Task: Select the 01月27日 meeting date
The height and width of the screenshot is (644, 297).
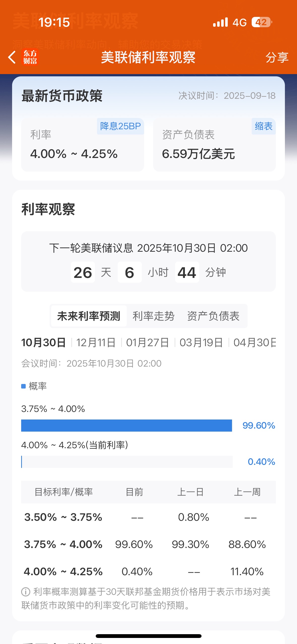Action: coord(148,343)
